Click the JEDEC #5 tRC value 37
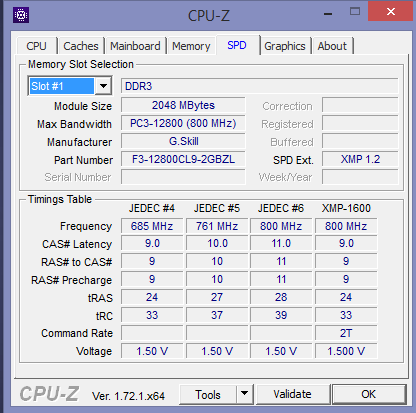The image size is (416, 413). pos(217,315)
